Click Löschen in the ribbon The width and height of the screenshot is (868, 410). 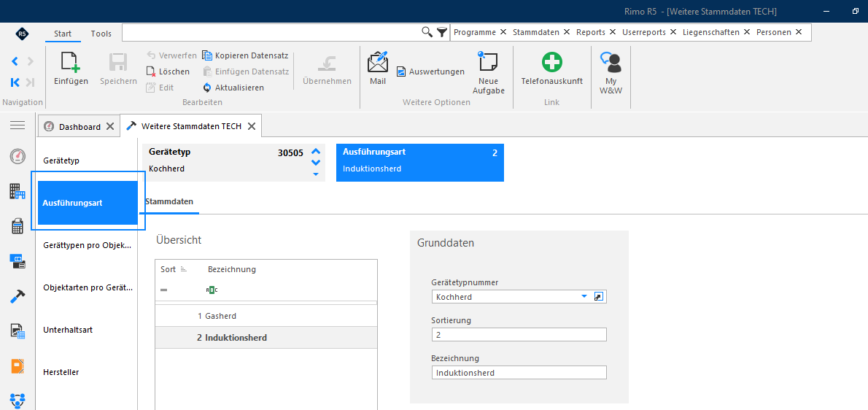click(168, 71)
